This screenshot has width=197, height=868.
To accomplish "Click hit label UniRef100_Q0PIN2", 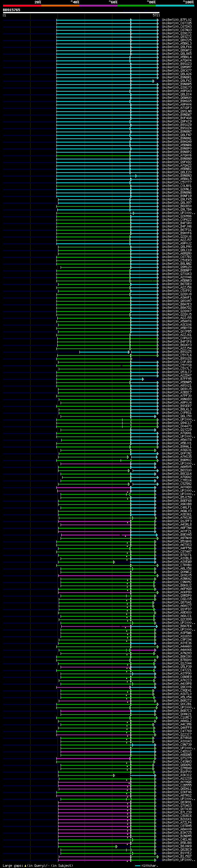I will pyautogui.click(x=177, y=453).
